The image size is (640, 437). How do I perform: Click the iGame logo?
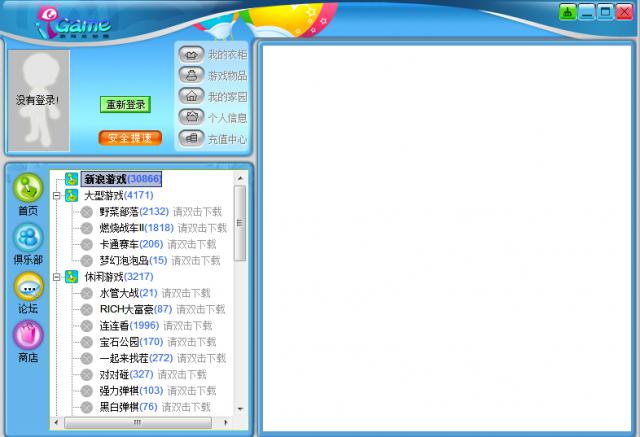[73, 22]
